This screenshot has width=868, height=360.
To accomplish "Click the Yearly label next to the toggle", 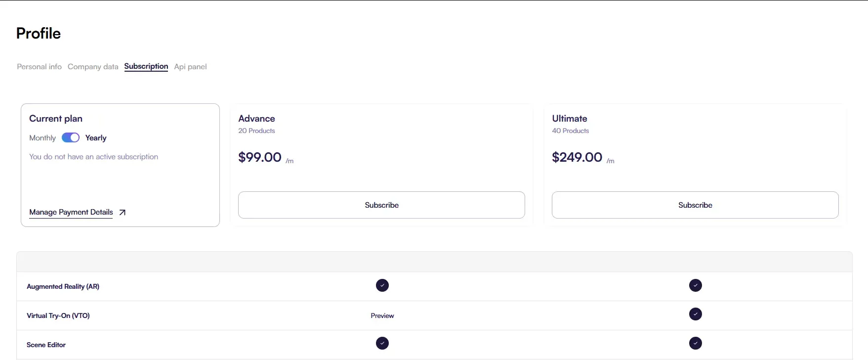I will (x=95, y=137).
